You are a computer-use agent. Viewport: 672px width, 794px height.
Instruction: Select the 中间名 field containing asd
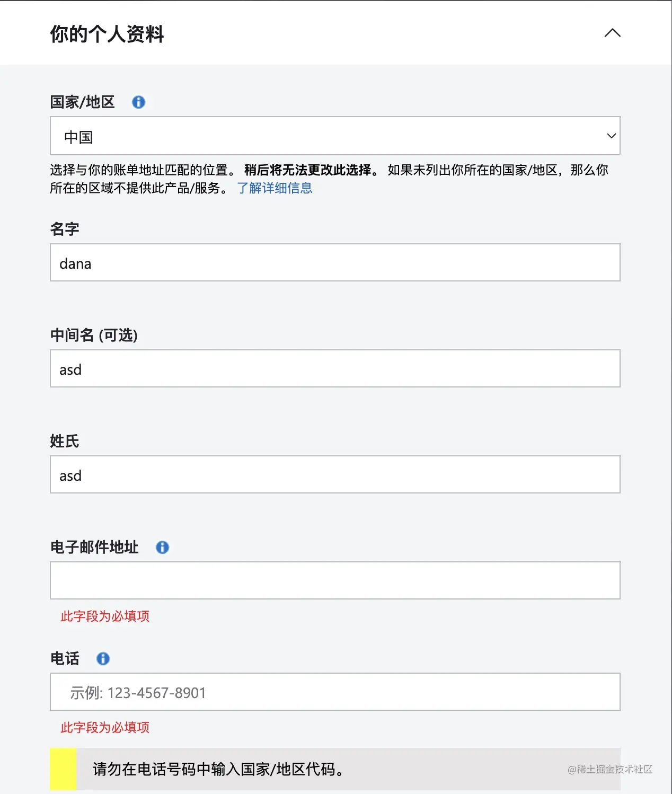pos(334,368)
